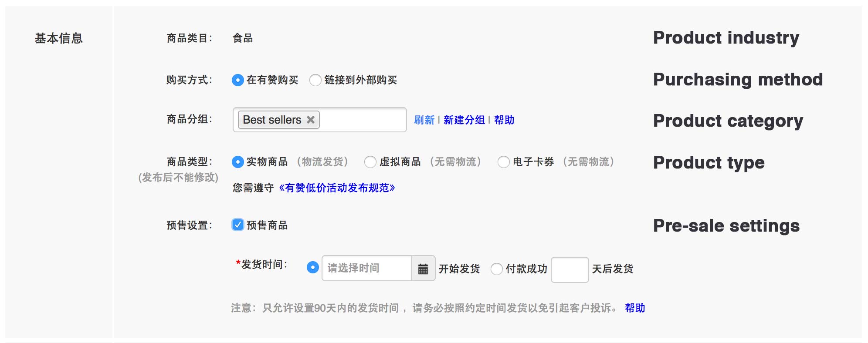Screen dimensions: 868x343
Task: Click the 基本信息 section heading
Action: pyautogui.click(x=59, y=38)
